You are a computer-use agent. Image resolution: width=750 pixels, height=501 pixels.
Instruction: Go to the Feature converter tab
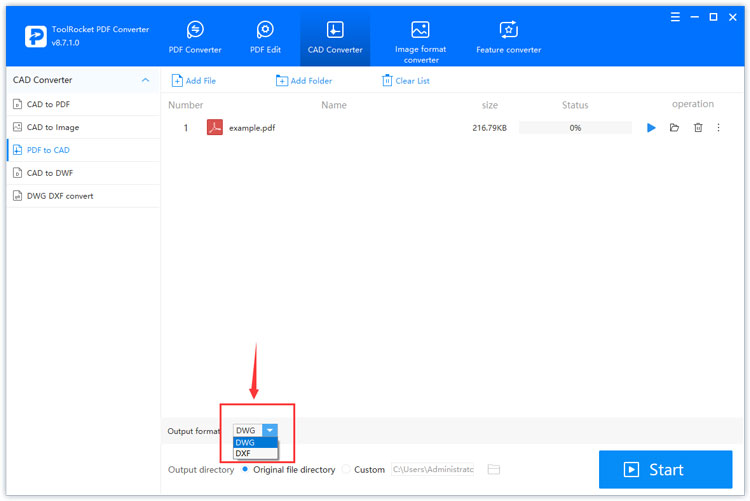pos(508,37)
